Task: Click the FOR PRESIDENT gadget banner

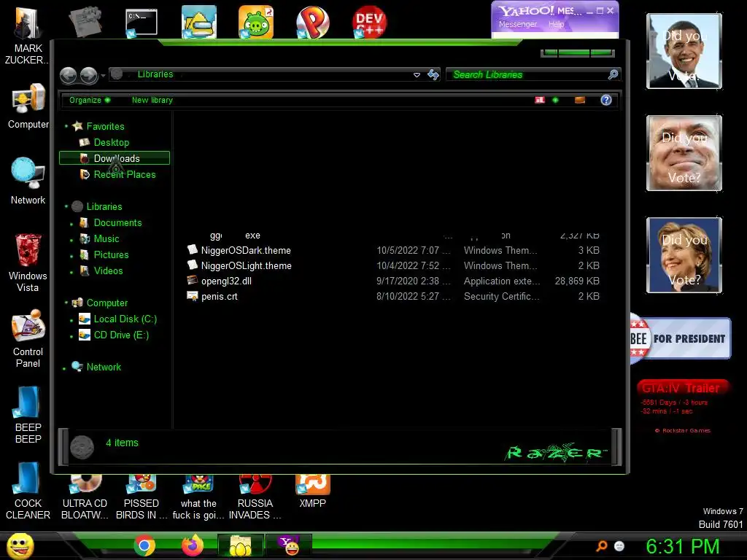Action: [x=681, y=338]
